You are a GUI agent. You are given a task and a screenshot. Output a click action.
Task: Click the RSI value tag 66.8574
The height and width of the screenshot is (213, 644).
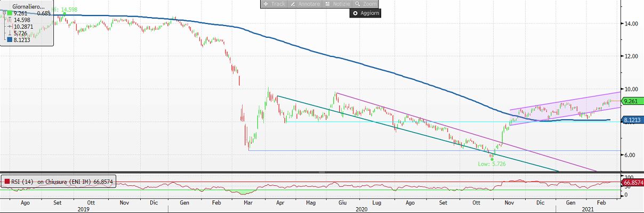(x=633, y=182)
